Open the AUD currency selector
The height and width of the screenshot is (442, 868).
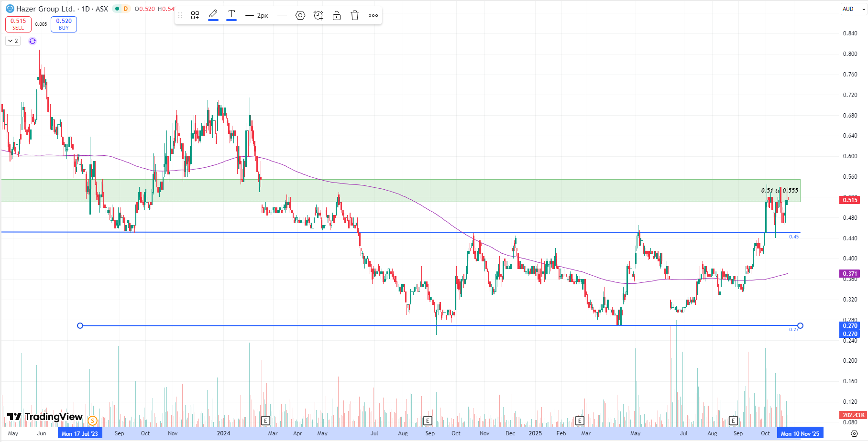(853, 9)
